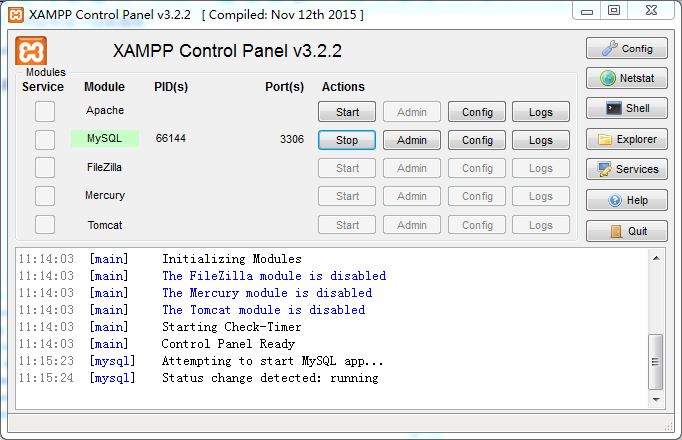Click log line 'Initializing Modules'
The height and width of the screenshot is (440, 682).
point(232,259)
